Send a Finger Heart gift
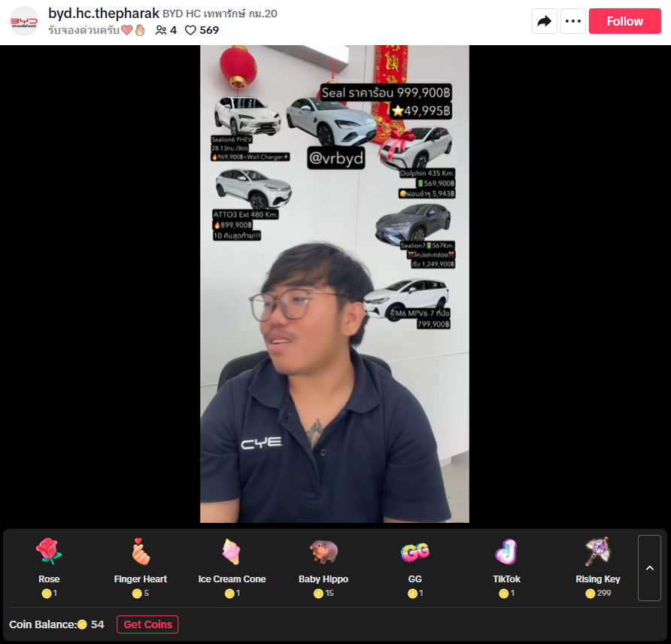Screen dimensions: 671x644 141,568
